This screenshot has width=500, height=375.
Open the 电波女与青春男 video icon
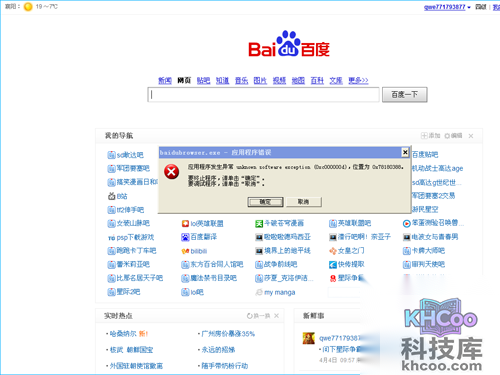click(407, 237)
